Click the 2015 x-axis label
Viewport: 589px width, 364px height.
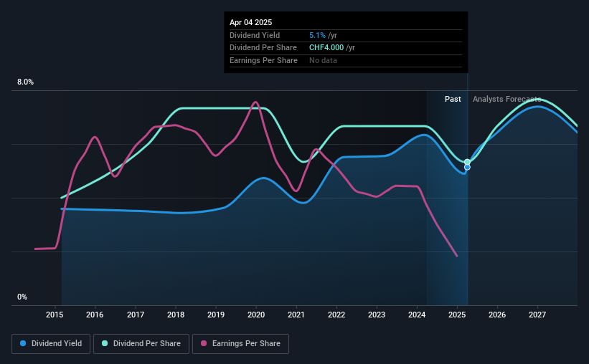tap(55, 315)
